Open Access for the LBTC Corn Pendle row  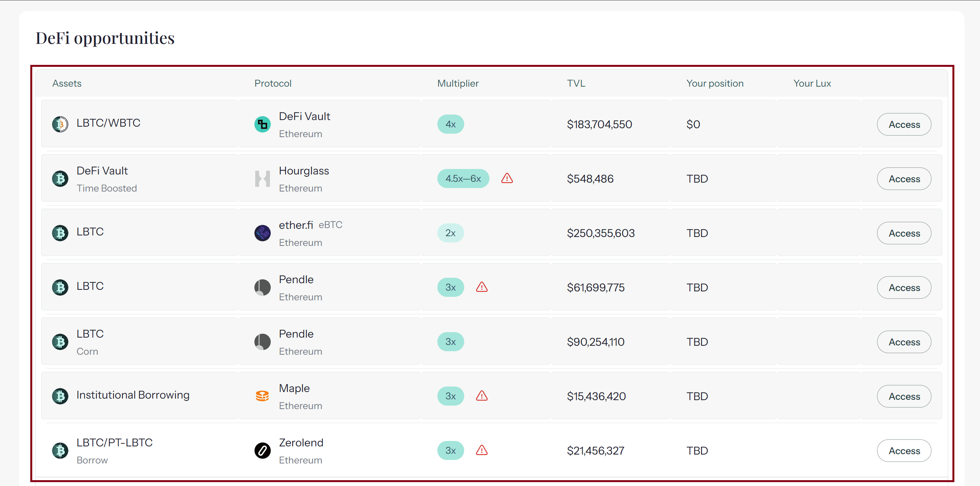(904, 342)
